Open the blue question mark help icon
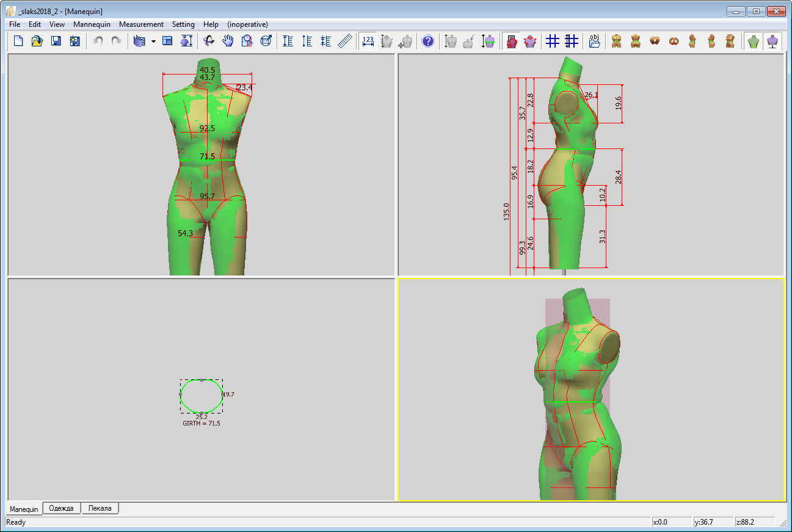 [x=428, y=41]
